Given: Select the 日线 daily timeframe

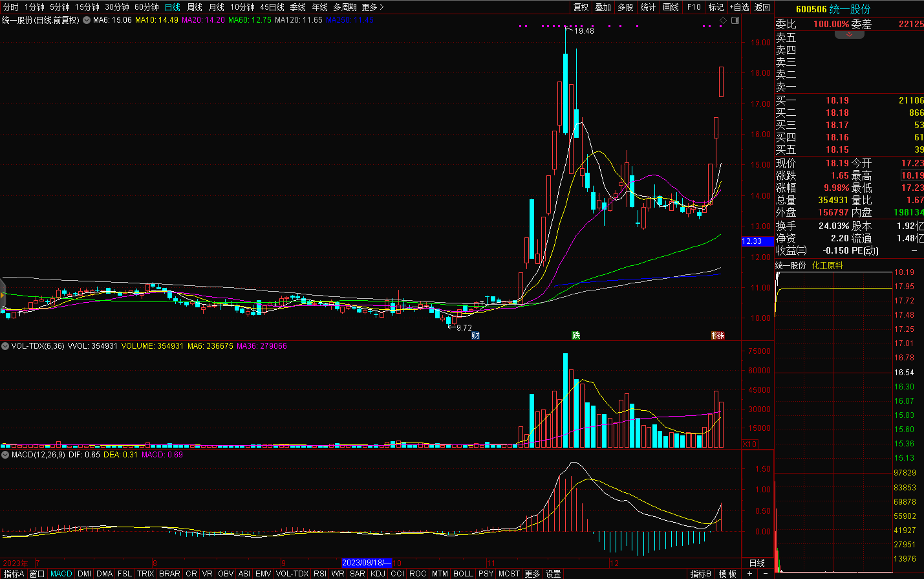Looking at the screenshot, I should 173,7.
